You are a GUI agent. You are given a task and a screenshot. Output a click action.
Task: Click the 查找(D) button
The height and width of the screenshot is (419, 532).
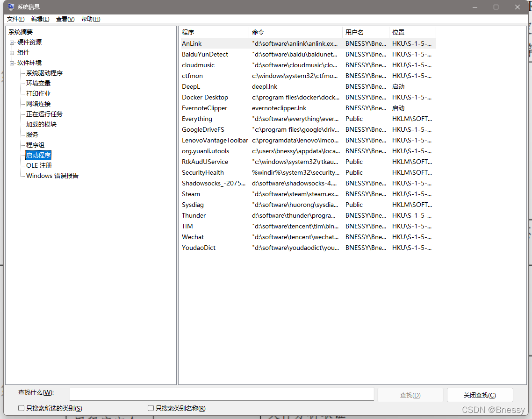(x=410, y=395)
